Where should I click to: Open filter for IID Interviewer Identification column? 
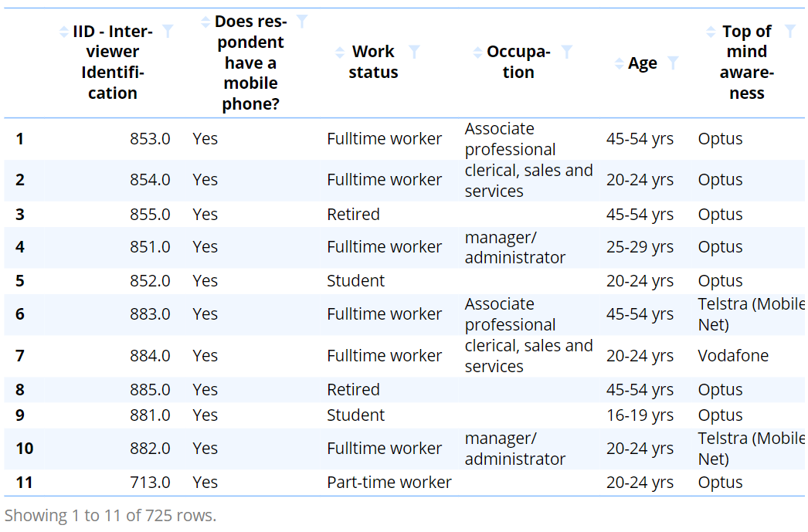(168, 32)
